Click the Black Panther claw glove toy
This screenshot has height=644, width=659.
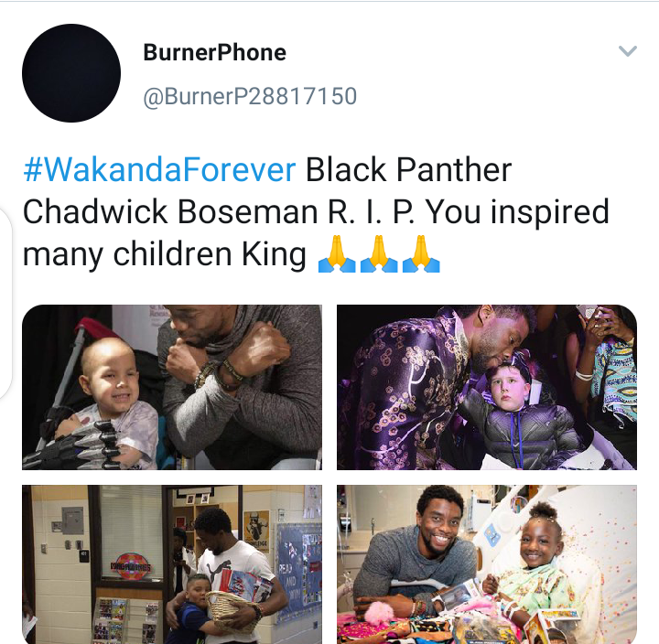pyautogui.click(x=73, y=445)
